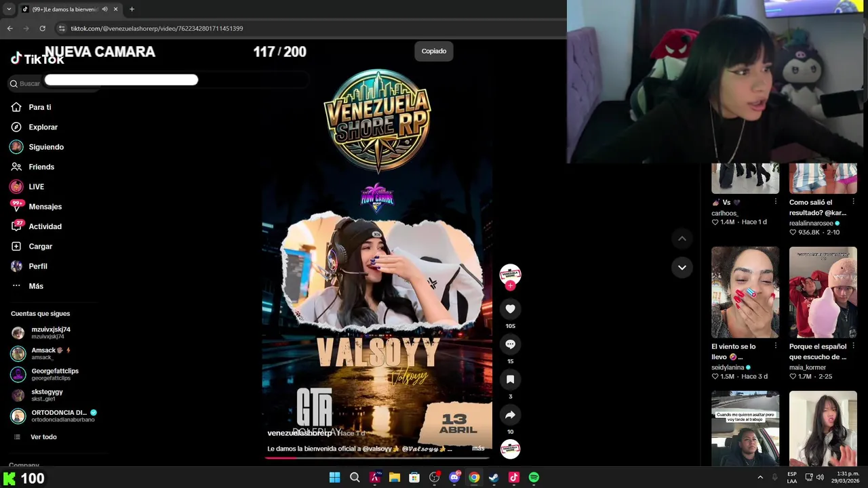Open options for 'El viento' video

(x=776, y=346)
